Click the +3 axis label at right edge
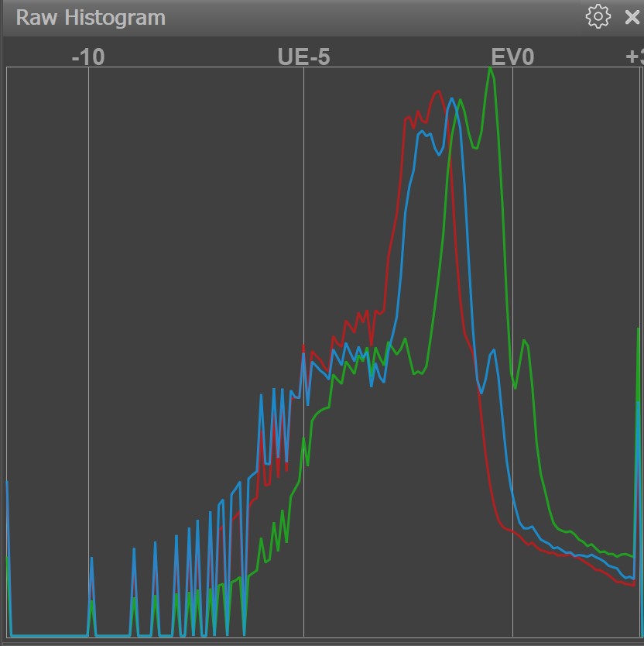Screen dimensions: 644x646 tap(634, 57)
